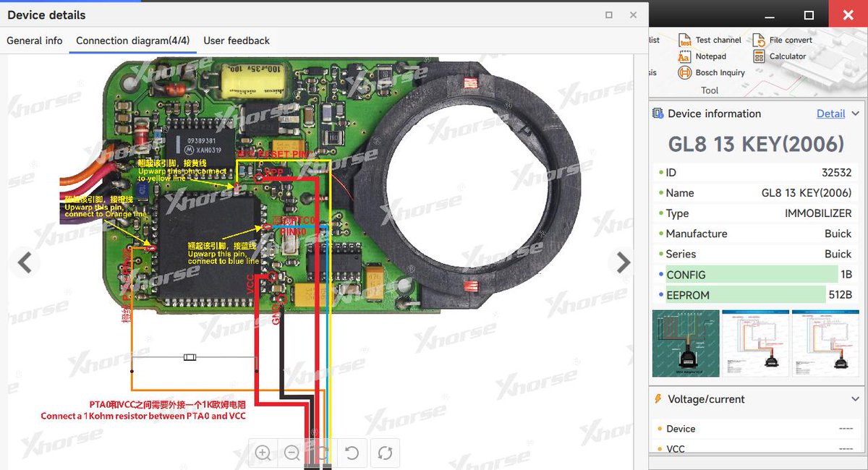Click the VCC row under Voltage/current

point(756,449)
